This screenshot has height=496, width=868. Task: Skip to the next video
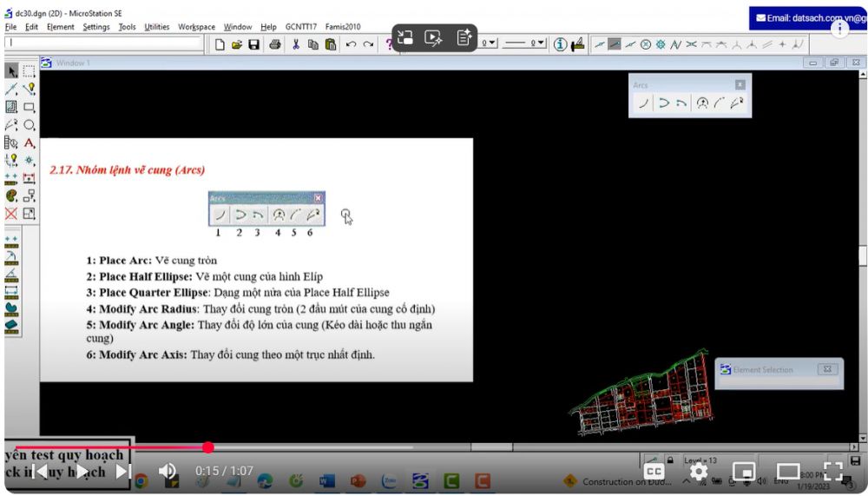[122, 472]
